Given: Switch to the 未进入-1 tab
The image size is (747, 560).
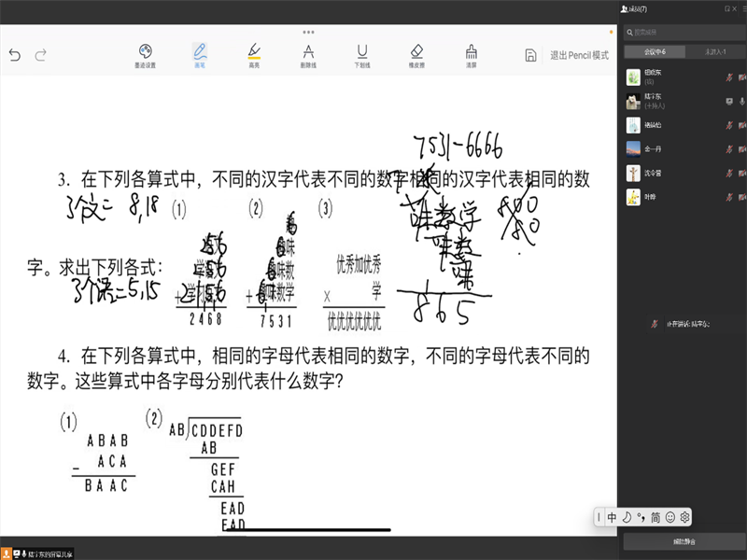Looking at the screenshot, I should pyautogui.click(x=714, y=52).
